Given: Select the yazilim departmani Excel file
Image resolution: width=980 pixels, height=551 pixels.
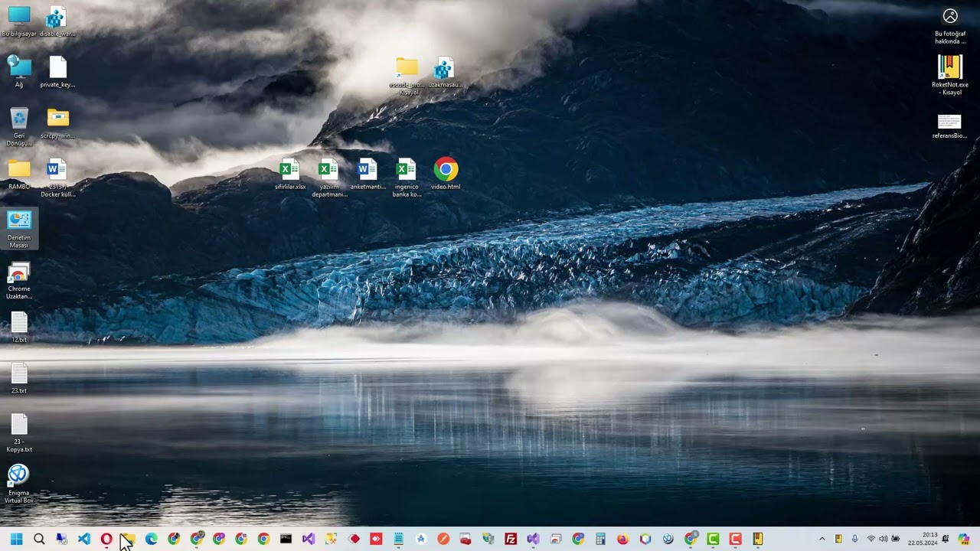Looking at the screenshot, I should (329, 177).
